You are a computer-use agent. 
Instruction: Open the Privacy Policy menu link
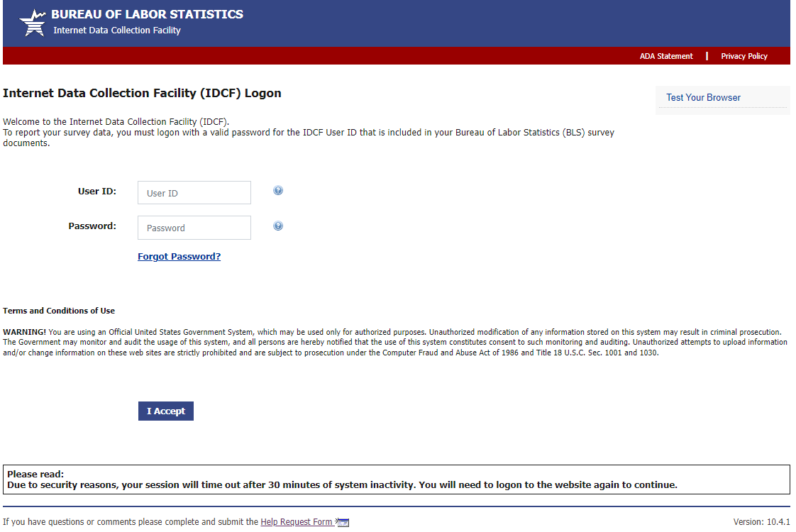[744, 56]
